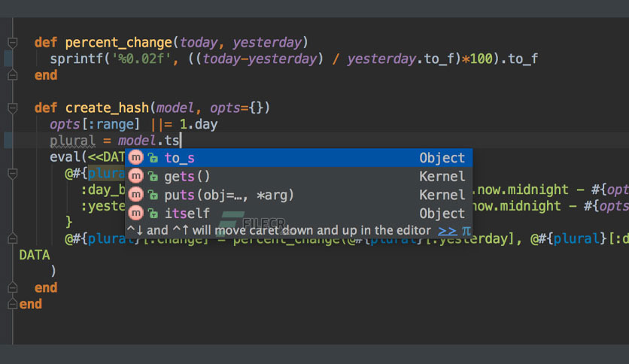Click the green lock icon next to itself
The image size is (629, 364).
153,214
